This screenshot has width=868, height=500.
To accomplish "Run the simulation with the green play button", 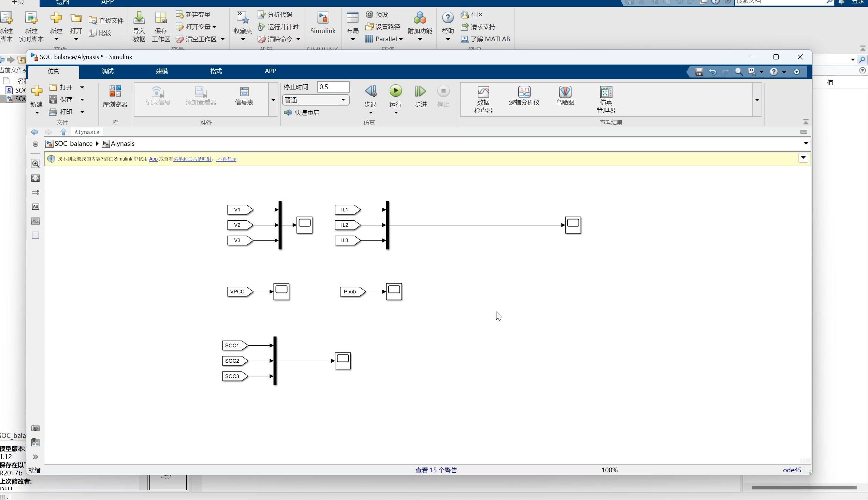I will pyautogui.click(x=395, y=91).
